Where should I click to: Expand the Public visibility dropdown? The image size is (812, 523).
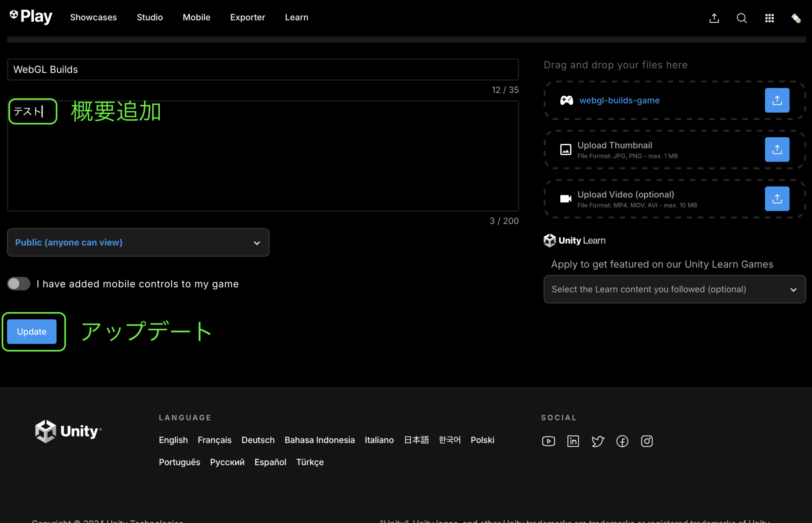pos(138,242)
